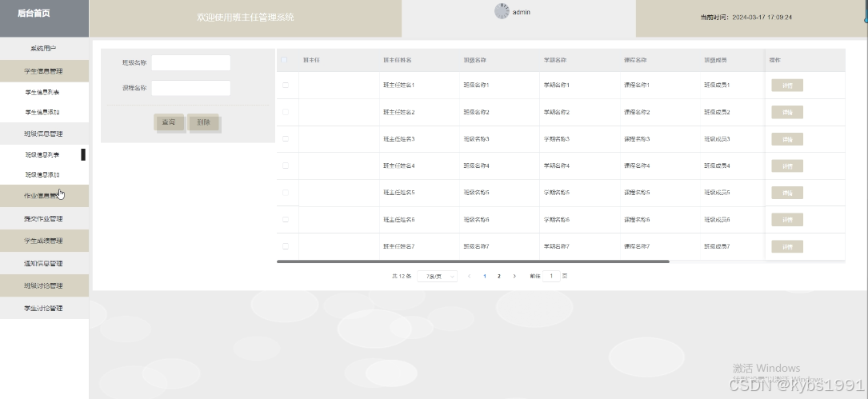
Task: Select 班级信息列表 submenu item
Action: [42, 155]
